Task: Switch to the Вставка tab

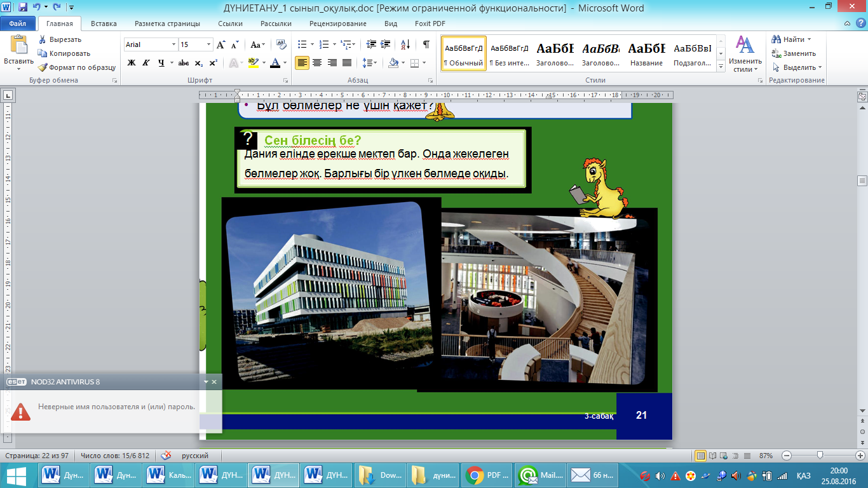Action: coord(104,24)
